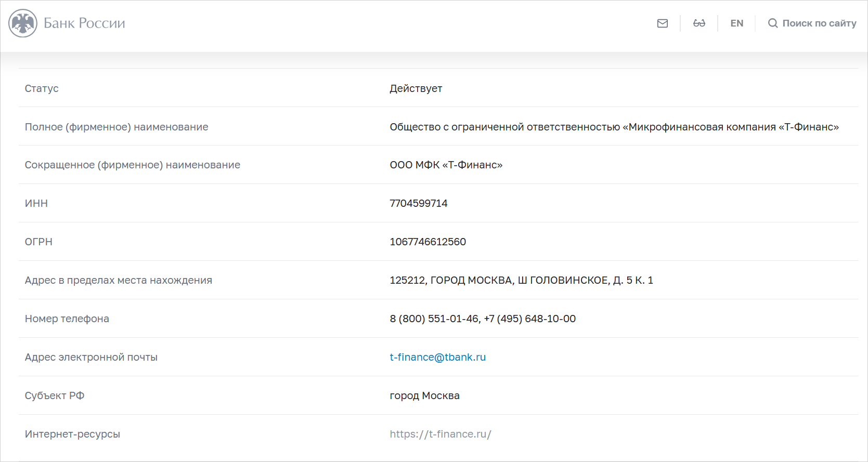Click the ИНН number 7704599714
The image size is (868, 462).
tap(418, 203)
